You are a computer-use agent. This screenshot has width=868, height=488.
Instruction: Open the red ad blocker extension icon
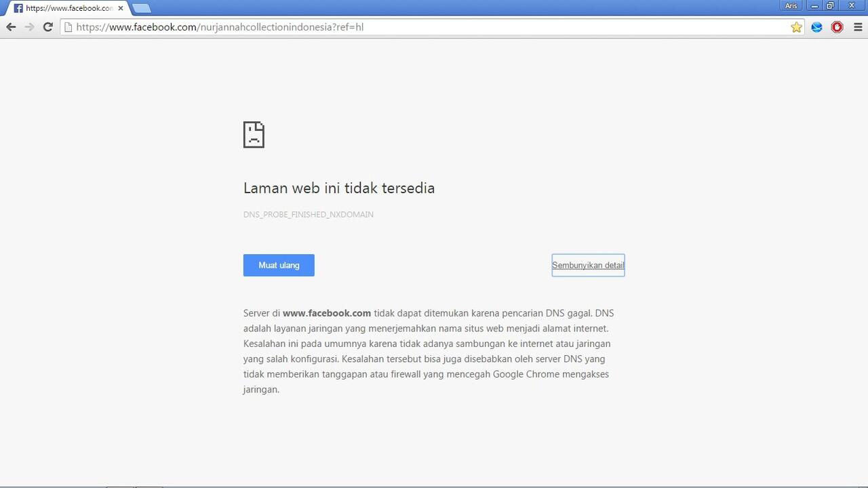coord(837,27)
